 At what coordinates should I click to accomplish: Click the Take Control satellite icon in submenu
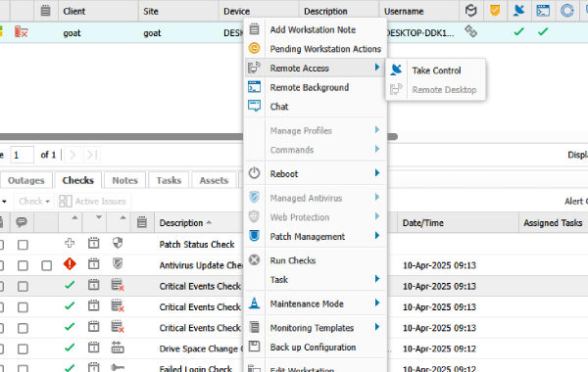[x=396, y=70]
